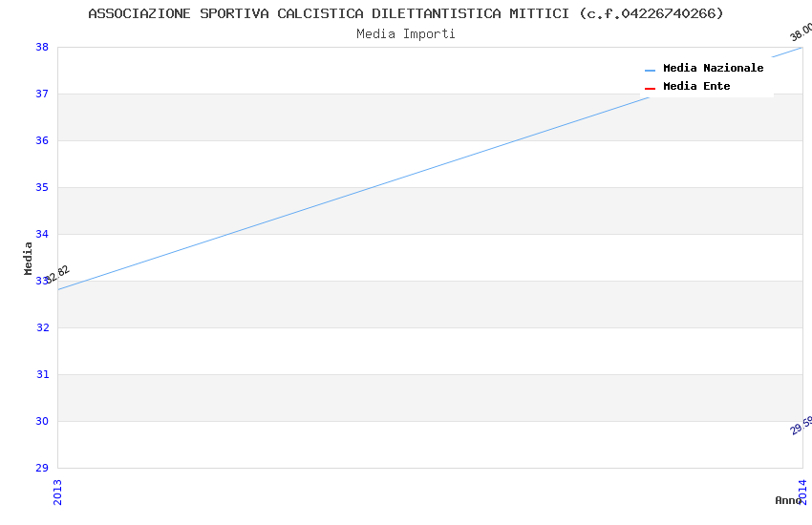812x525 pixels.
Task: Click y-axis tick value 32
Action: pyautogui.click(x=42, y=327)
